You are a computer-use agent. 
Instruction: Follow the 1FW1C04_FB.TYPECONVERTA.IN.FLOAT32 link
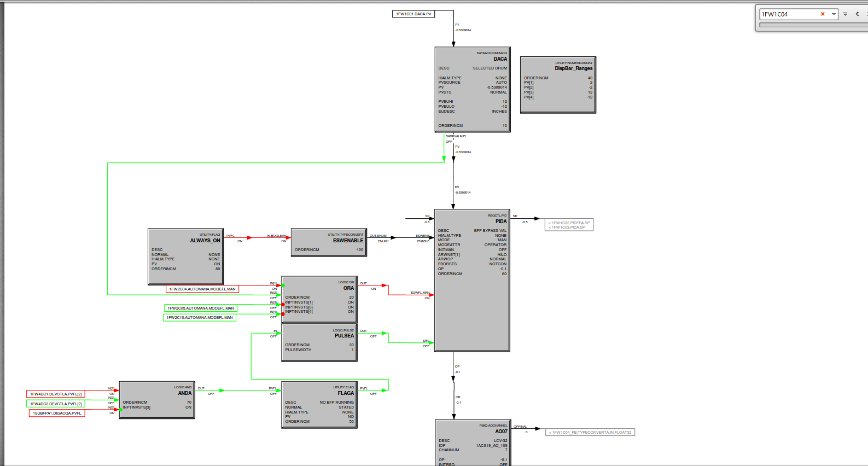[590, 433]
